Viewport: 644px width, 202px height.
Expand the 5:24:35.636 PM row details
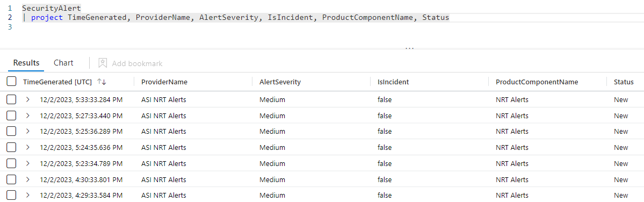[x=27, y=147]
